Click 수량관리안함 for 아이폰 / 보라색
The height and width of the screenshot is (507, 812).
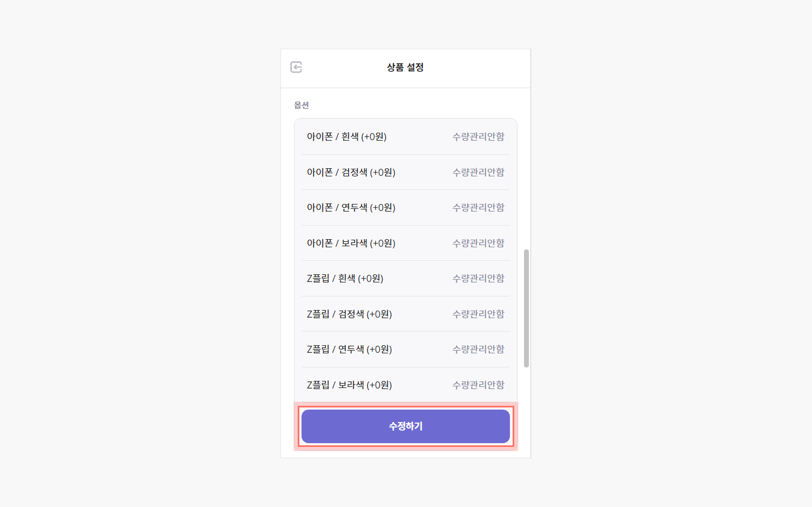tap(479, 243)
